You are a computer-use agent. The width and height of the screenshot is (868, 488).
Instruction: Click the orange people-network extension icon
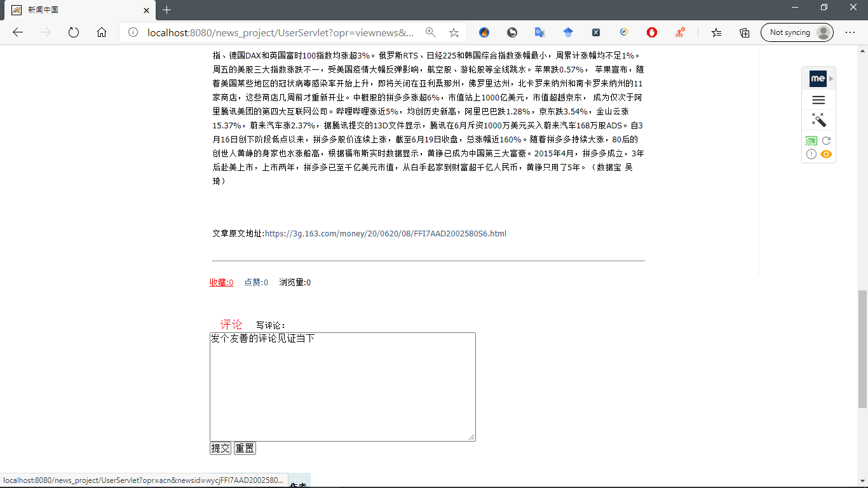[680, 32]
